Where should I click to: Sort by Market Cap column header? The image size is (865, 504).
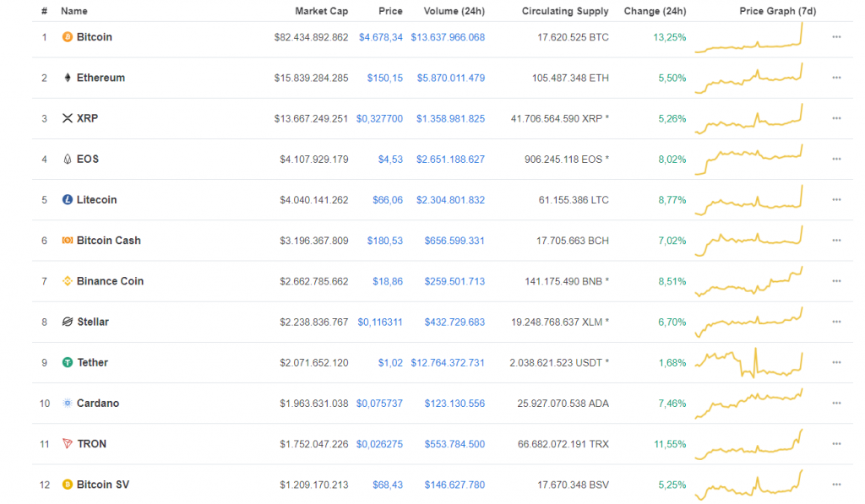point(322,11)
